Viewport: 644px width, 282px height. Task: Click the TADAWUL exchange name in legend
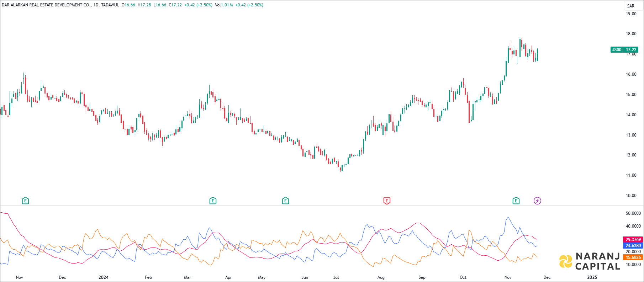click(110, 5)
